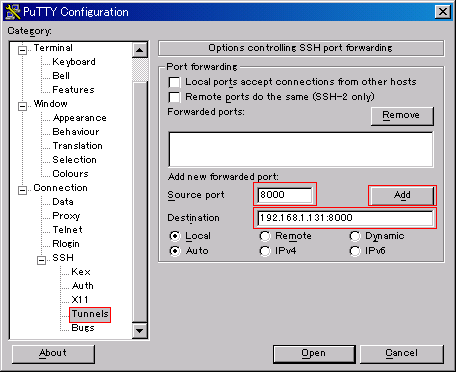Collapse the SSH tree node
Image resolution: width=456 pixels, height=372 pixels.
(41, 260)
